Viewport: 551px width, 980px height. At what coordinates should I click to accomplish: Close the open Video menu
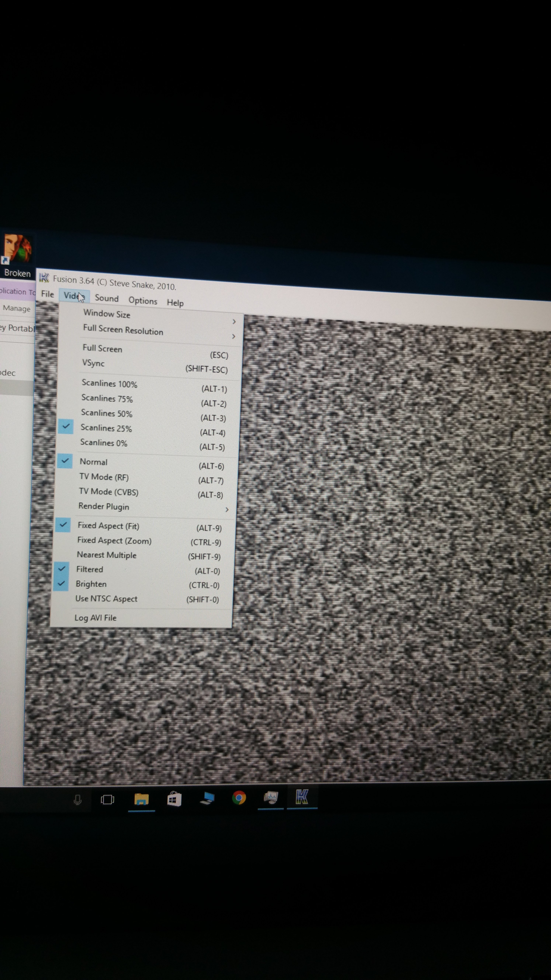(x=74, y=296)
